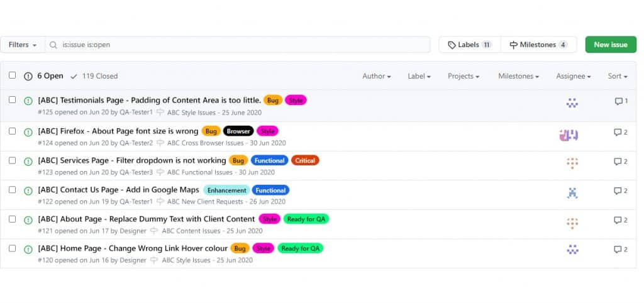Click the light-blue Enhancement label
644x303 pixels.
pos(226,190)
